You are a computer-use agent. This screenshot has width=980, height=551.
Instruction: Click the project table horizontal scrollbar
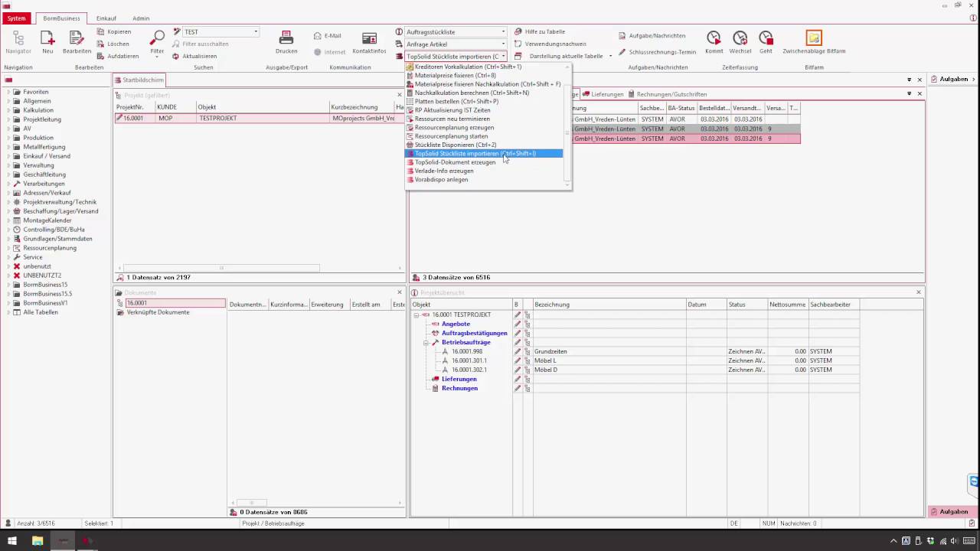point(221,268)
